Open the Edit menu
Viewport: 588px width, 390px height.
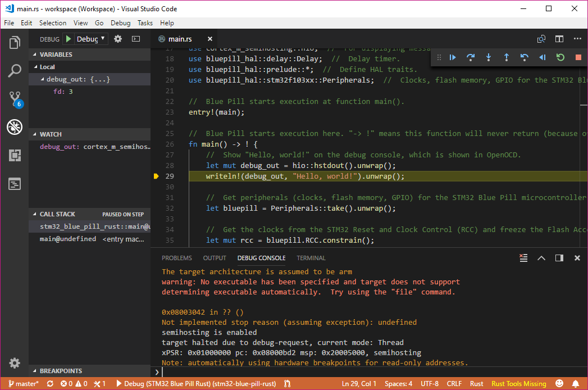tap(26, 23)
